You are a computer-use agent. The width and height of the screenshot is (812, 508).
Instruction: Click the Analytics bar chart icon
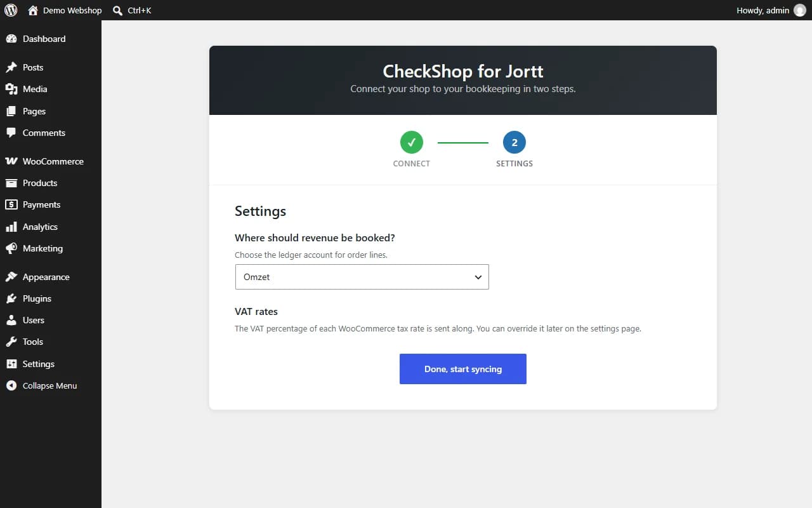(11, 227)
